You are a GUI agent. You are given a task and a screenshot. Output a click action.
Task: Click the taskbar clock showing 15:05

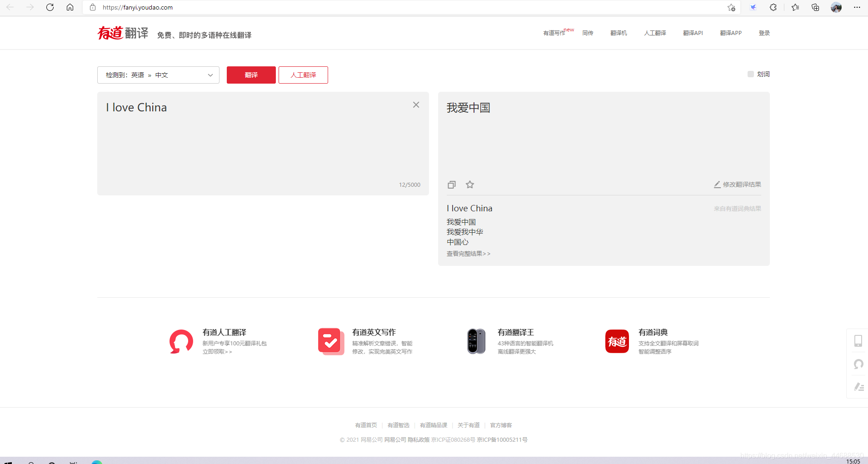point(853,461)
